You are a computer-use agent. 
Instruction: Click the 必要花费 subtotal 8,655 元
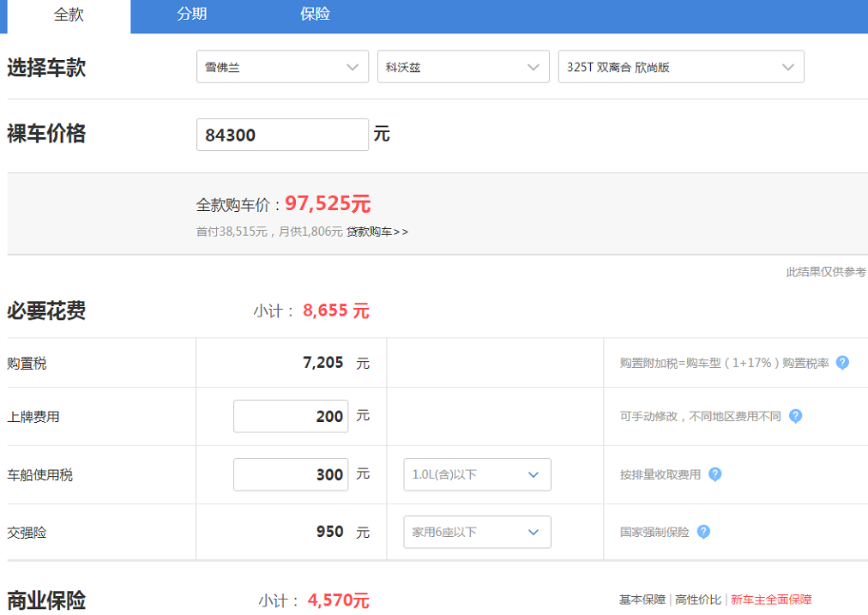click(x=335, y=311)
